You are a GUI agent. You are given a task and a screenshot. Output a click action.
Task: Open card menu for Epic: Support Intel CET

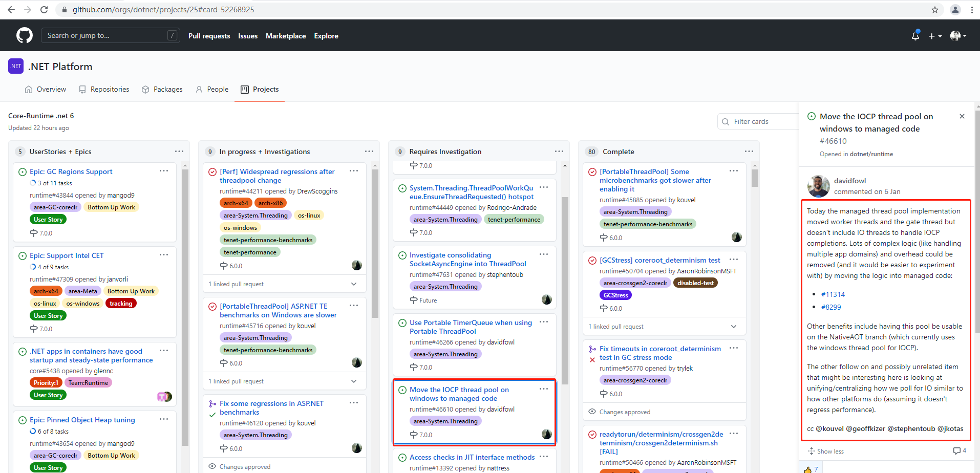(x=164, y=255)
